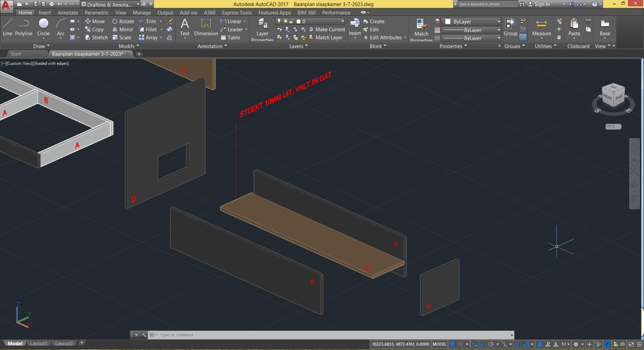The image size is (644, 350).
Task: Open the workspace dropdown Drafting & Annotation
Action: [x=110, y=4]
